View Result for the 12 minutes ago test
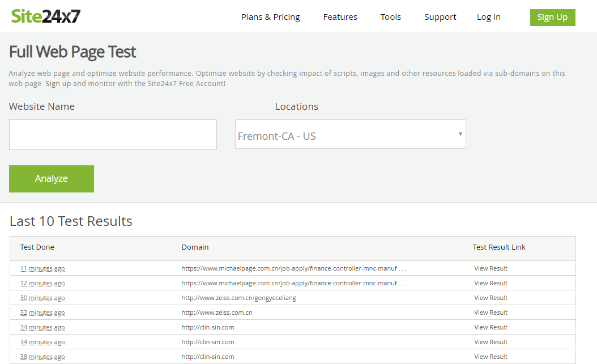Viewport: 597px width, 364px height. click(x=491, y=283)
